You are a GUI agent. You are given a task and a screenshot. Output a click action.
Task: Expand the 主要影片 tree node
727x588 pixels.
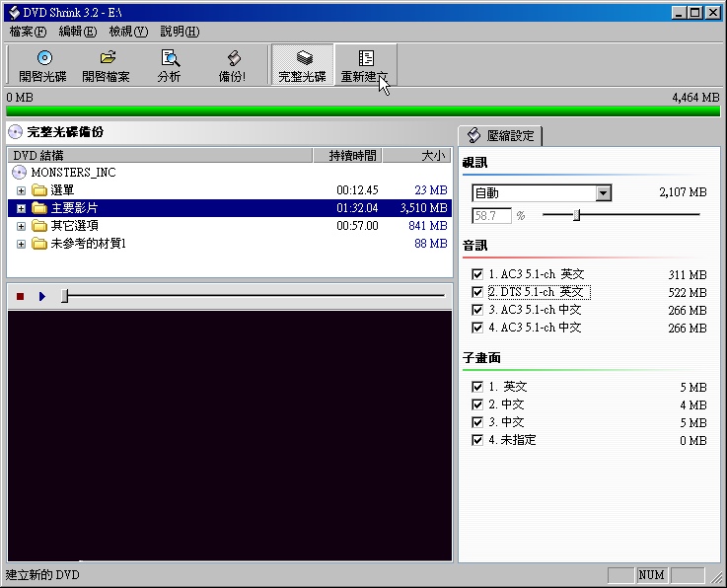[x=21, y=209]
